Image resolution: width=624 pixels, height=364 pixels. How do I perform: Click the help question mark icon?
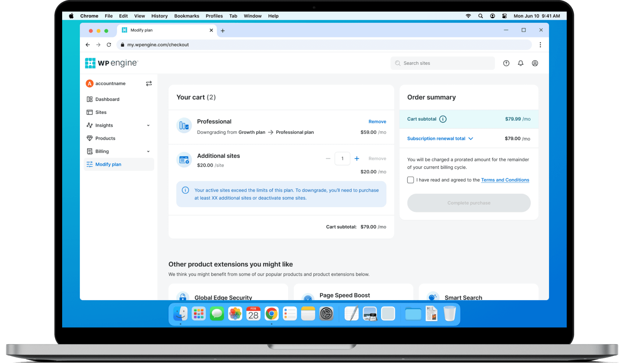506,63
